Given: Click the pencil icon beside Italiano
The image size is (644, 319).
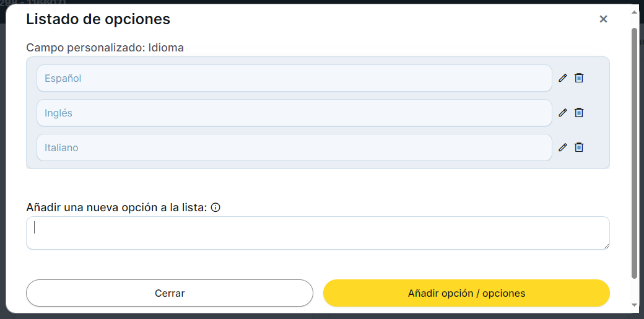Looking at the screenshot, I should (563, 147).
